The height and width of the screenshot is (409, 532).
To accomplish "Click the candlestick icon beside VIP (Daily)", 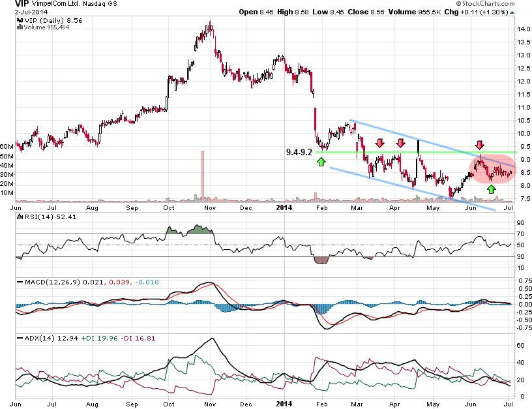I will tap(20, 20).
